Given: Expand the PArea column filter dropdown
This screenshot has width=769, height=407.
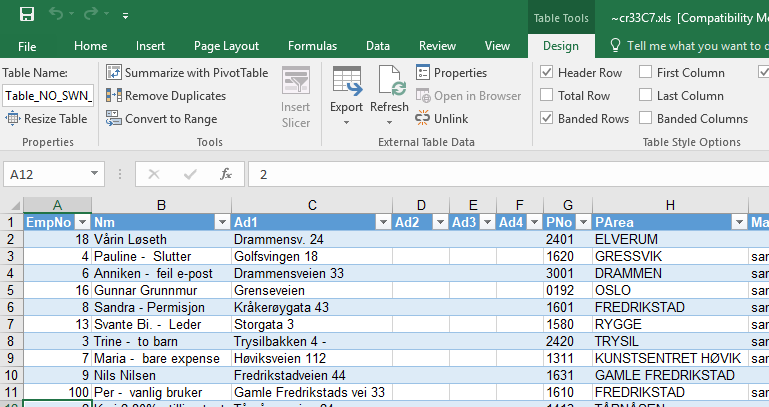Looking at the screenshot, I should click(x=738, y=222).
